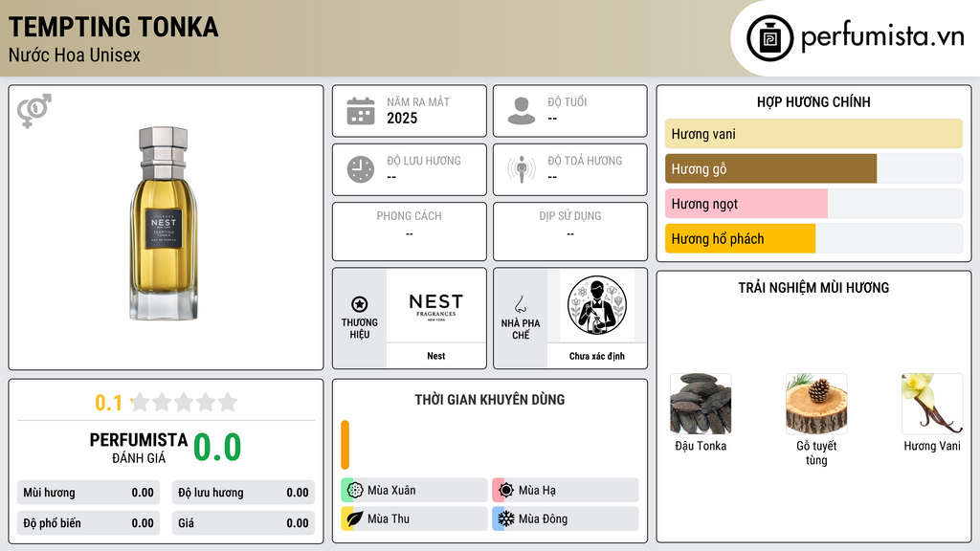Select the Mùa Hạ season button

click(565, 491)
